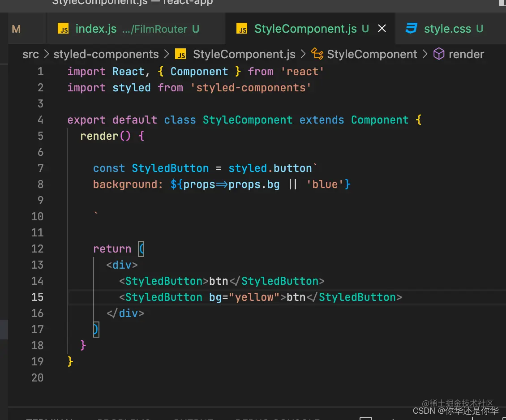
Task: Click the opening <div> tag on line 13
Action: coord(122,265)
